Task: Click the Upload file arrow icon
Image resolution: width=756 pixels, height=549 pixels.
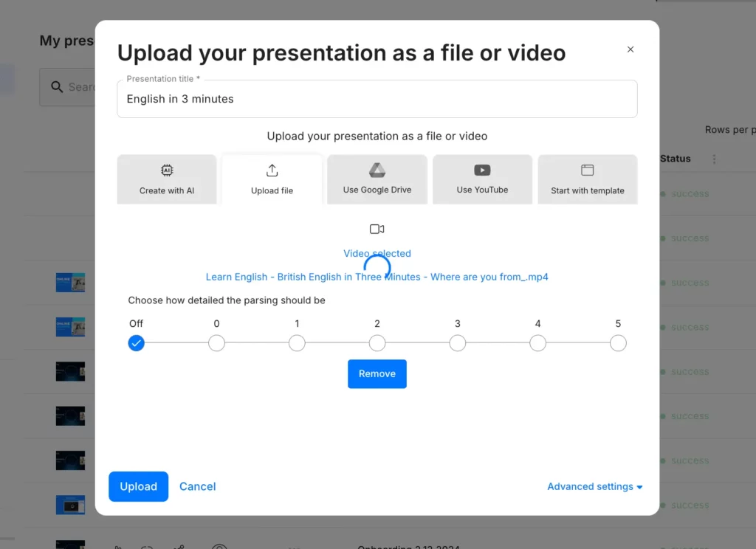Action: [272, 170]
